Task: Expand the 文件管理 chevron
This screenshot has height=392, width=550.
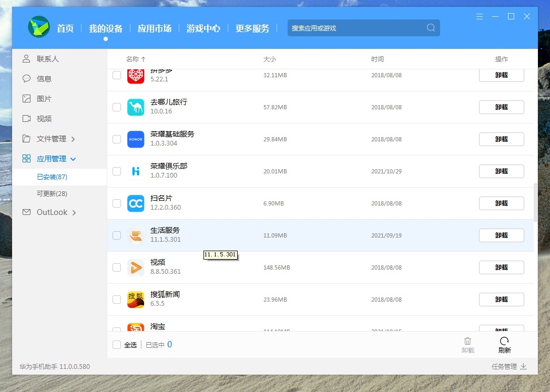Action: point(73,139)
